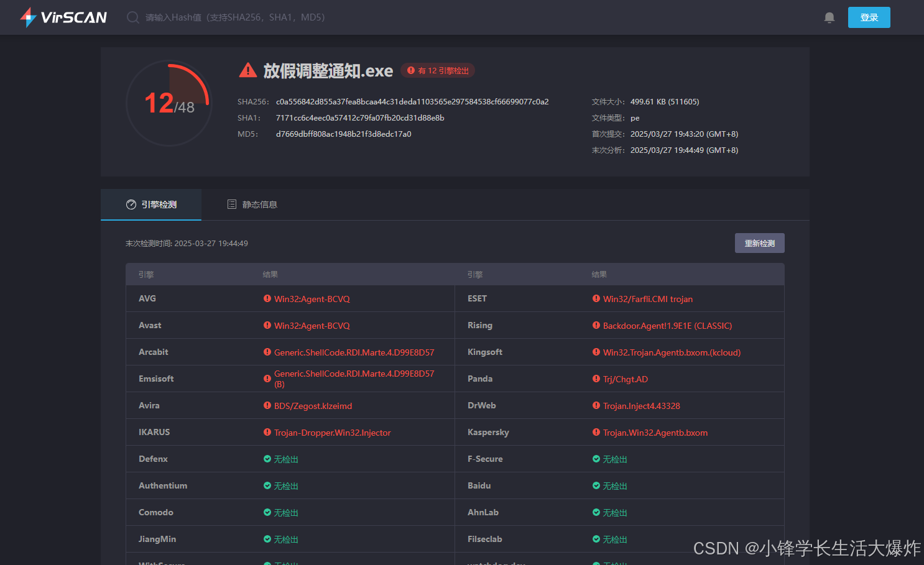Click the AVG engine name
The height and width of the screenshot is (565, 924).
147,298
